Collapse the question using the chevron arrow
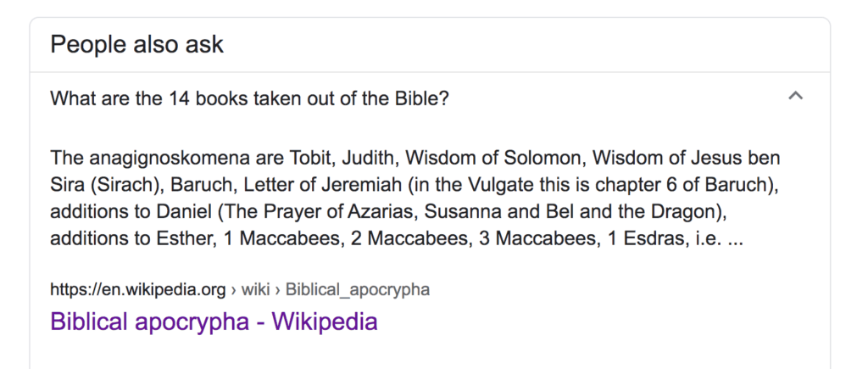 (x=794, y=97)
